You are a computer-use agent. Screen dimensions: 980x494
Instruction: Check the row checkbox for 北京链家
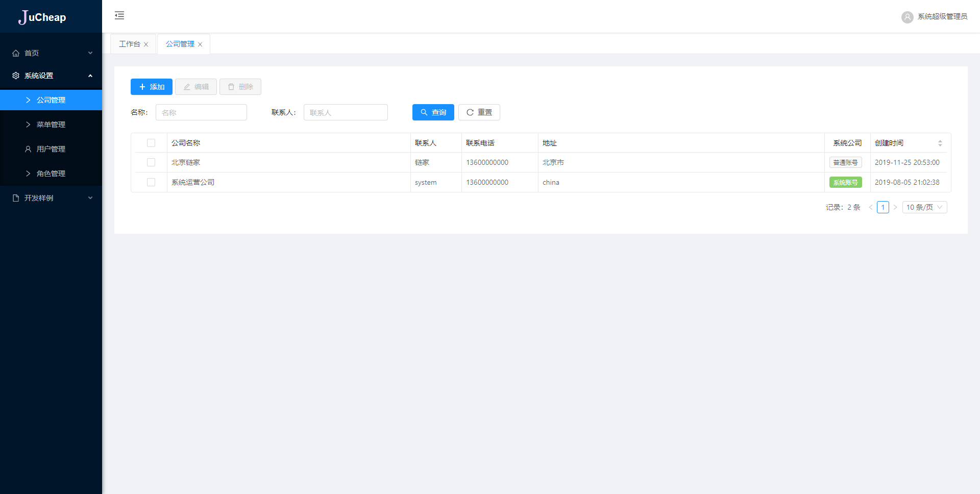coord(151,162)
